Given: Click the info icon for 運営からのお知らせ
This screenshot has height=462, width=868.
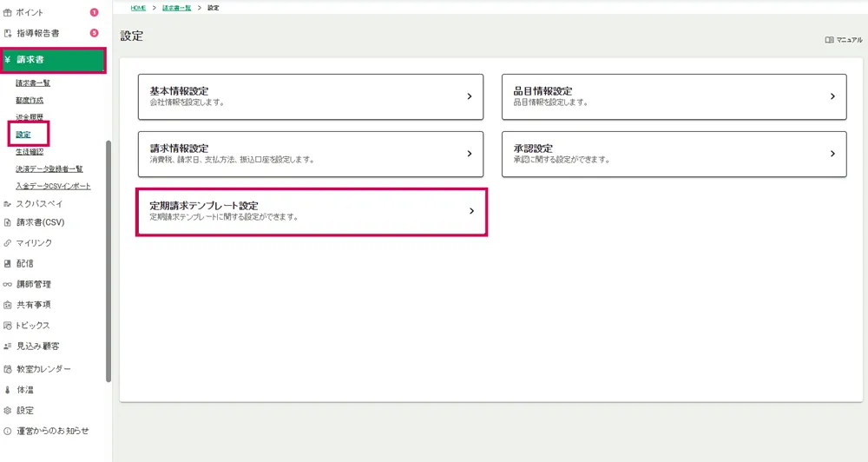Looking at the screenshot, I should tap(8, 431).
